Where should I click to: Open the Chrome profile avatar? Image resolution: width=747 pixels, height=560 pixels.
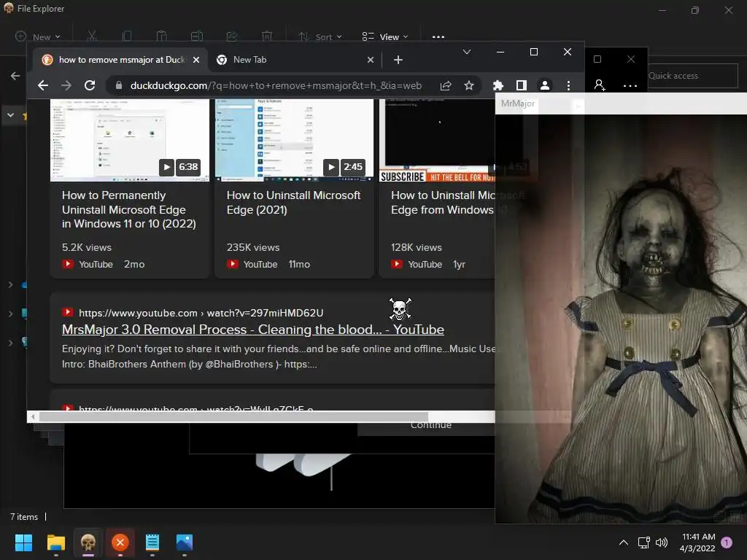(544, 85)
